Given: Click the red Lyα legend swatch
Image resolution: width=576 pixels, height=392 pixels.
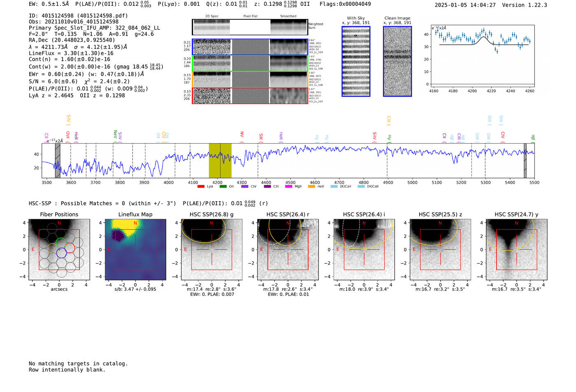Looking at the screenshot, I should pos(201,187).
